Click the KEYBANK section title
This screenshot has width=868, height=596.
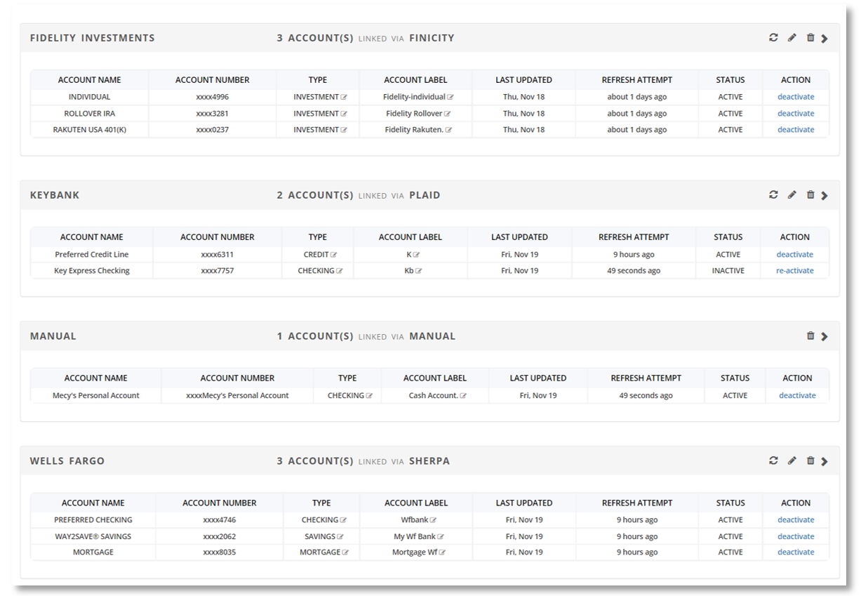pyautogui.click(x=55, y=195)
